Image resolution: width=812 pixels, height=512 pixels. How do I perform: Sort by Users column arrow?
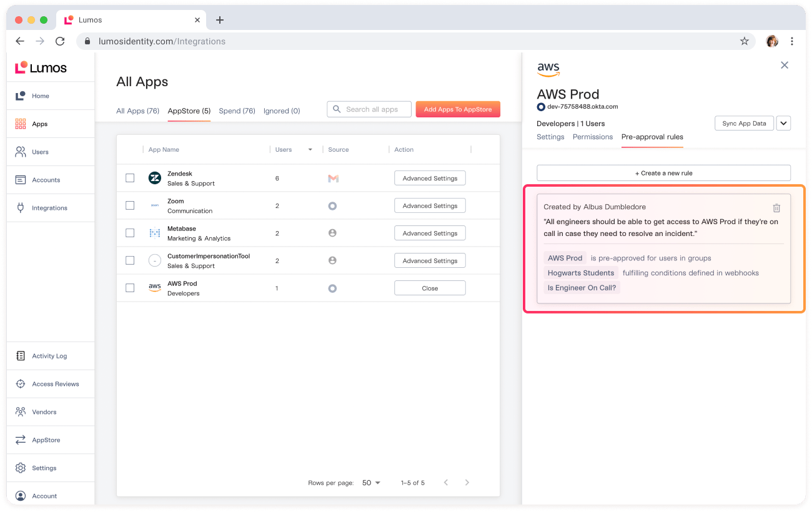pyautogui.click(x=310, y=150)
